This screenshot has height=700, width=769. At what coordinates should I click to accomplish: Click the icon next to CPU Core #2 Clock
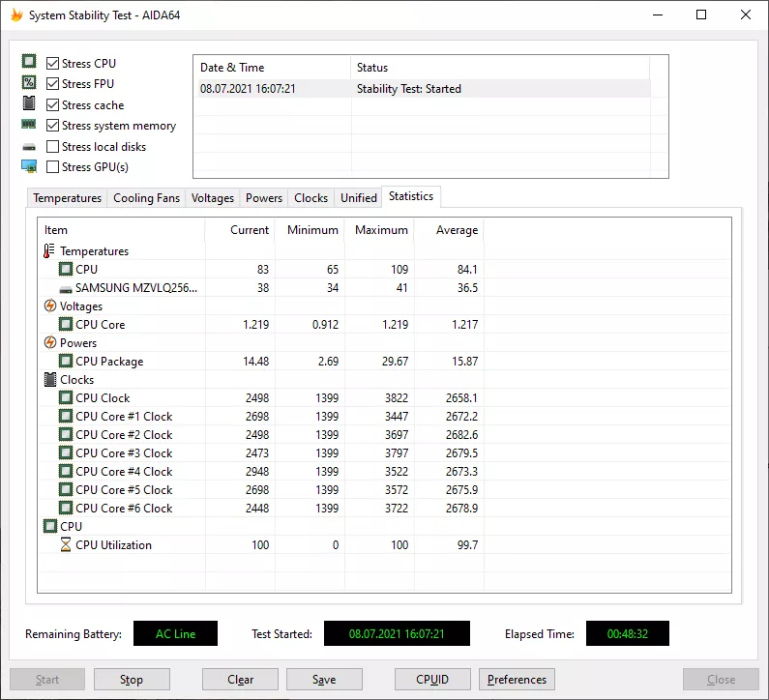[x=66, y=434]
